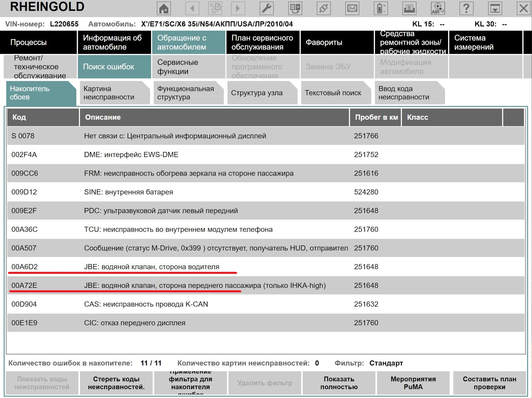Click the forward arrow icon
This screenshot has width=532, height=398.
pyautogui.click(x=238, y=8)
